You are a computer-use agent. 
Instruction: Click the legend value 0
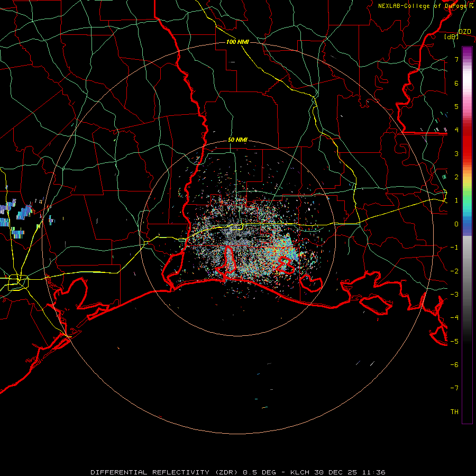(x=456, y=224)
